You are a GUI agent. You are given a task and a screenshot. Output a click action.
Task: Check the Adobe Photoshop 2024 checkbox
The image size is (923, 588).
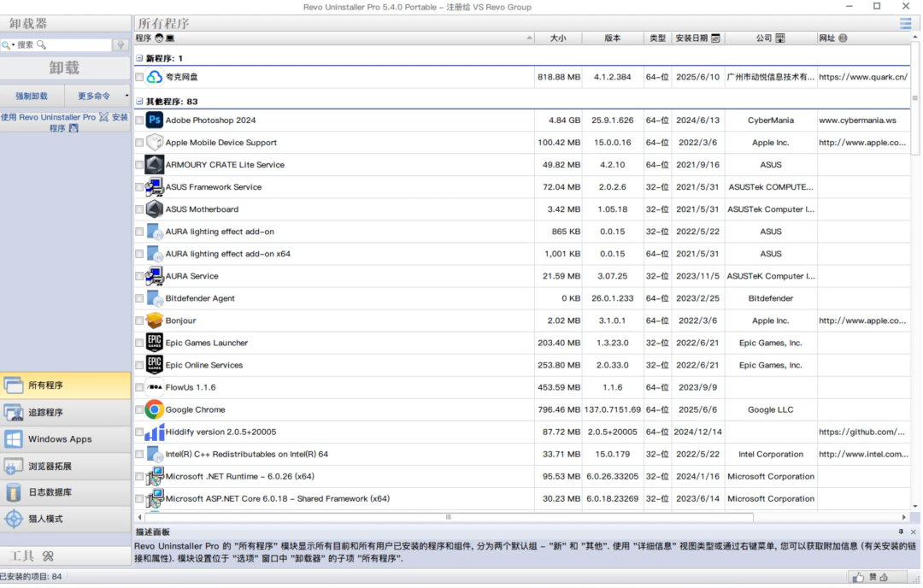coord(139,120)
